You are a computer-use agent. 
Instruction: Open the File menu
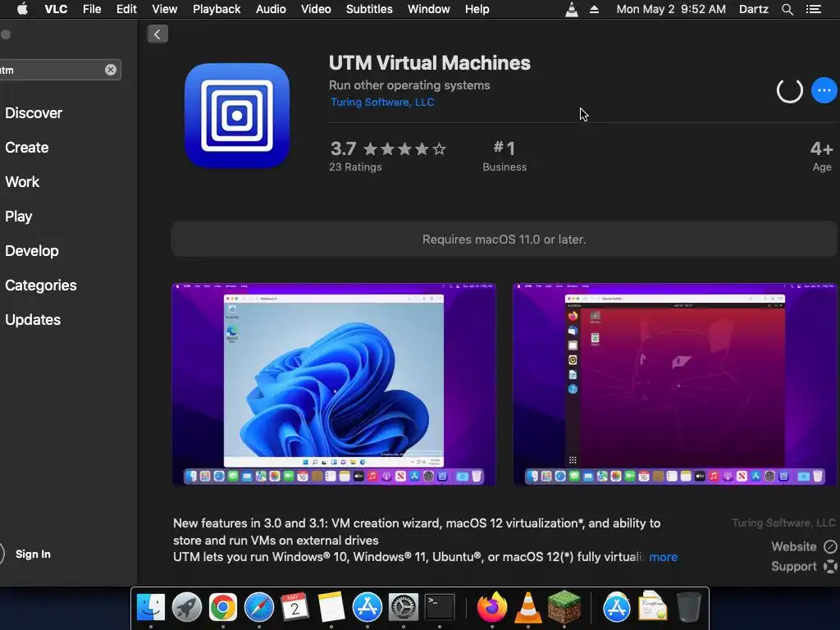[x=92, y=9]
